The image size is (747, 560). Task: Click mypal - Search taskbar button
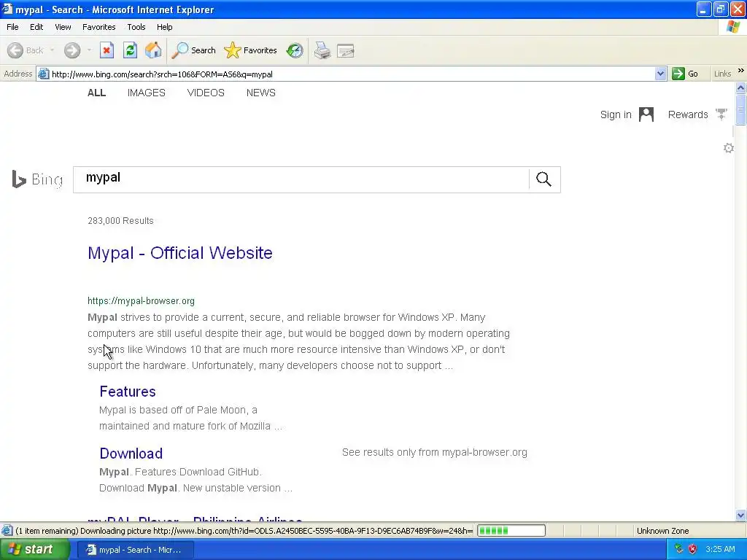[x=135, y=550]
